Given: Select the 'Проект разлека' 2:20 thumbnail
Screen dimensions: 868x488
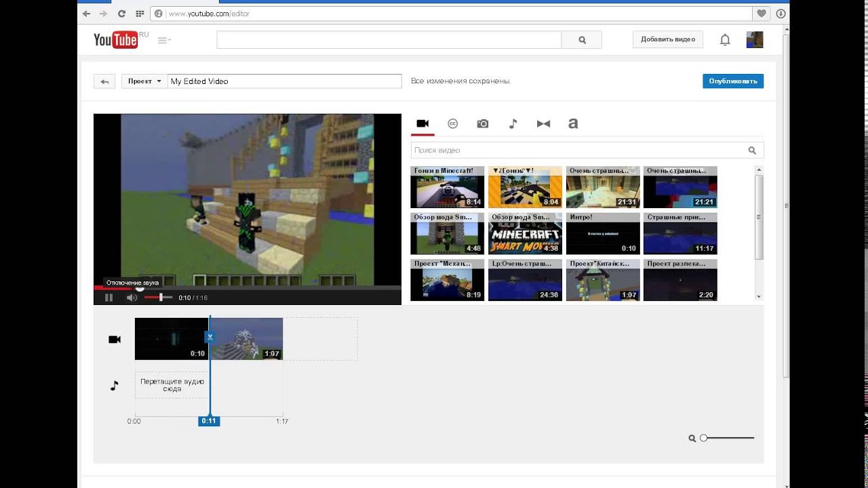Looking at the screenshot, I should [680, 280].
